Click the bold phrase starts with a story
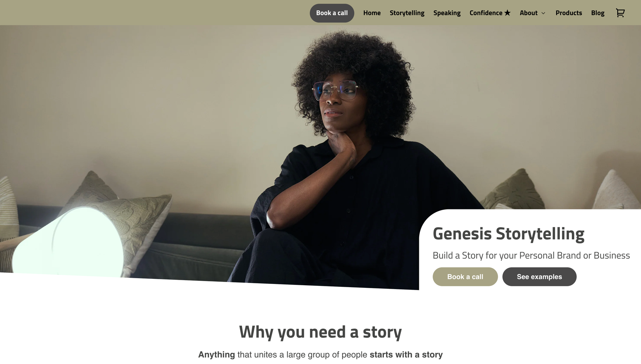 [406, 355]
